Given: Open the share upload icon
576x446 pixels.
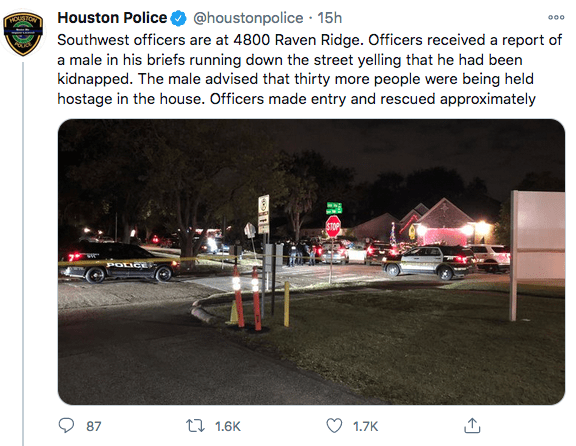Looking at the screenshot, I should tap(472, 425).
